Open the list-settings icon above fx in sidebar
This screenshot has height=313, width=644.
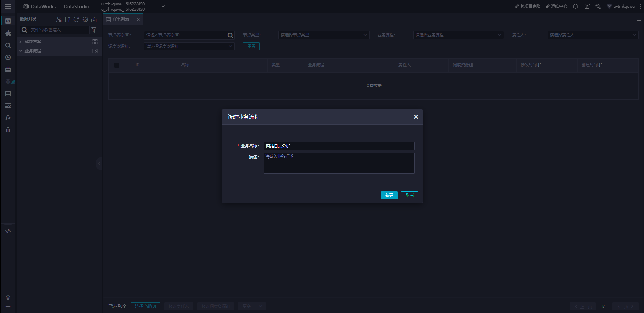[8, 106]
